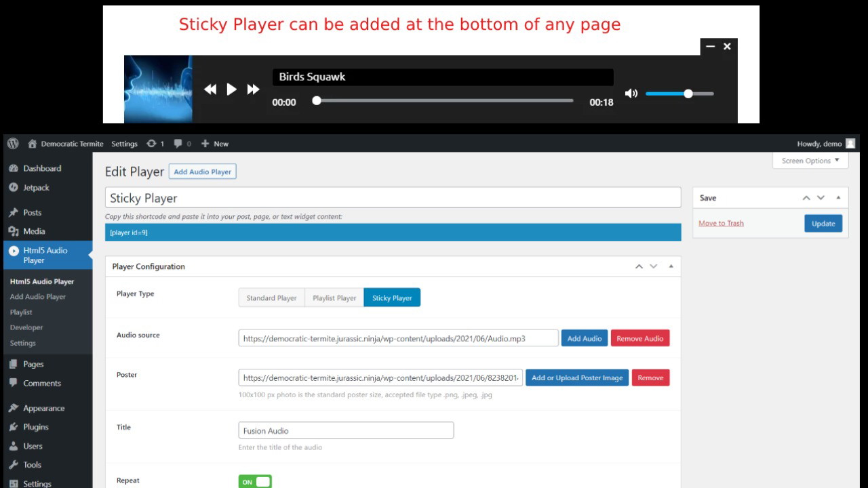Open the Plugins menu in sidebar
Screen dimensions: 868x488
coord(35,427)
